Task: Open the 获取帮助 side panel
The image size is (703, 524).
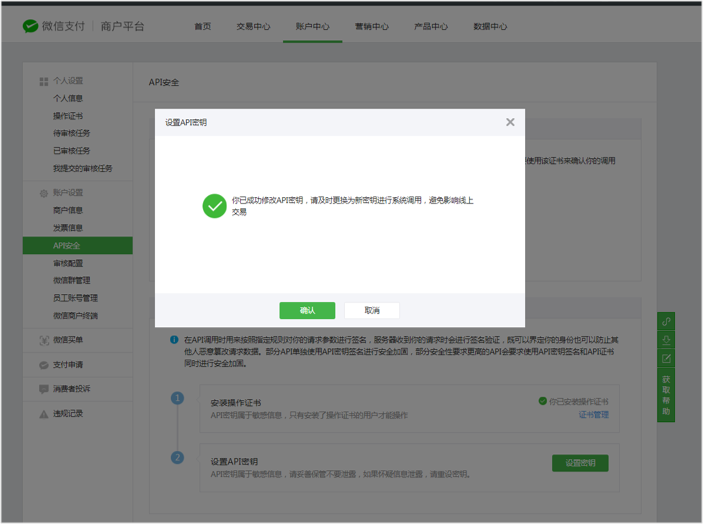Action: 667,395
